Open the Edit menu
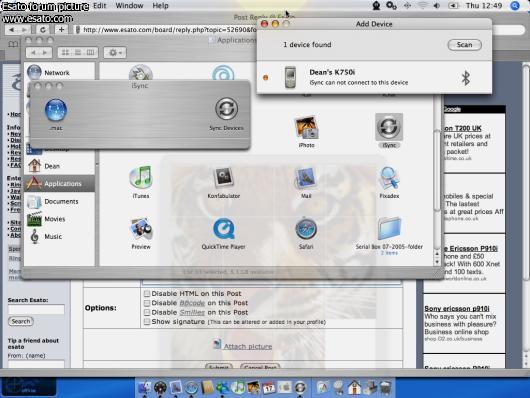 click(100, 6)
